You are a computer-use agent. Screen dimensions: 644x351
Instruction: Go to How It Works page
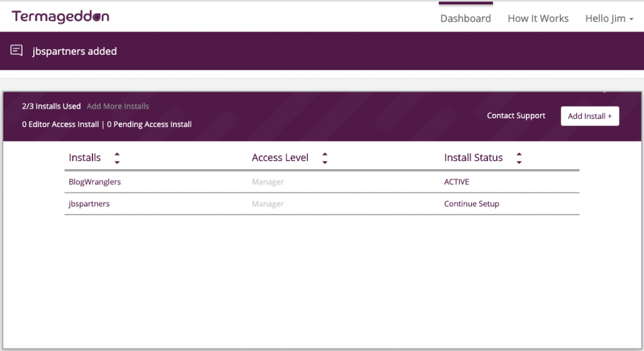[x=538, y=18]
